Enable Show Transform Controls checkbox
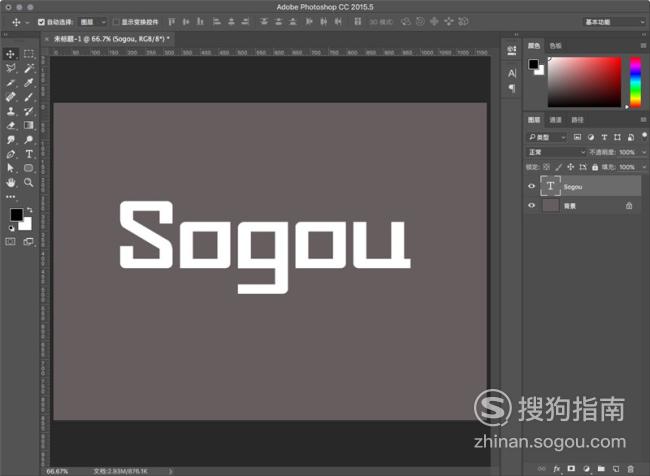The height and width of the screenshot is (476, 650). point(116,22)
